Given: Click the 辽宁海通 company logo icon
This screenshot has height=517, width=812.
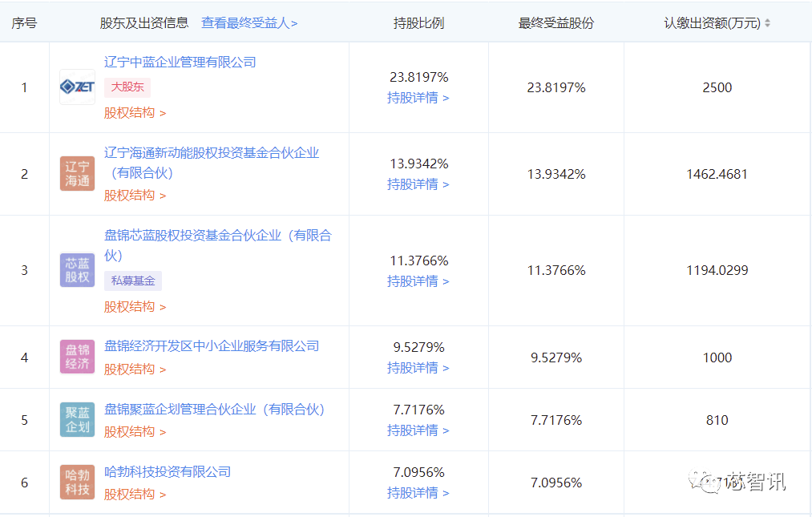Looking at the screenshot, I should click(77, 174).
